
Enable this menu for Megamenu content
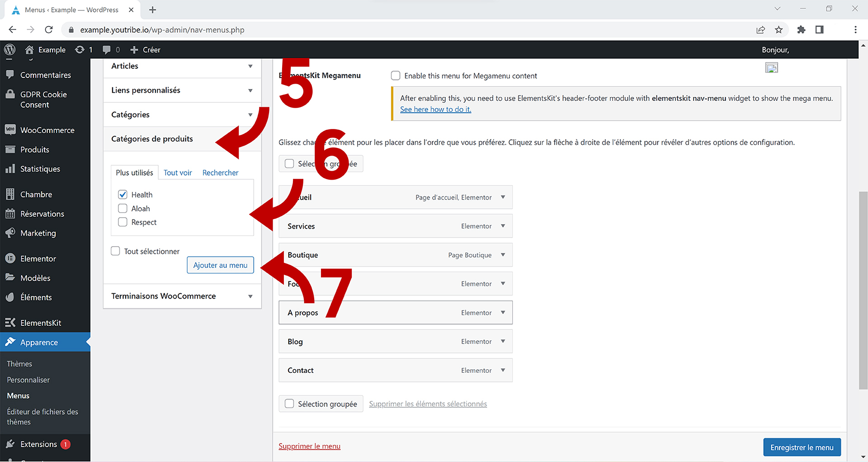click(396, 76)
